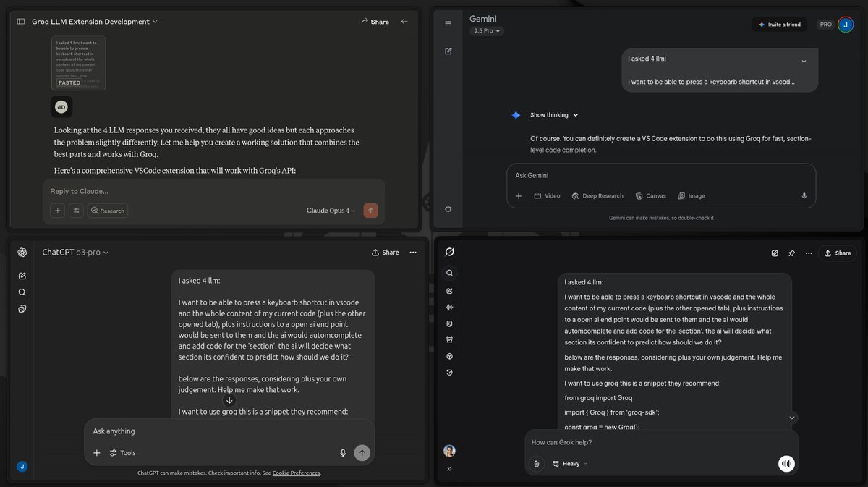868x487 pixels.
Task: Open the Claude Opus 4 model selector
Action: tap(331, 211)
